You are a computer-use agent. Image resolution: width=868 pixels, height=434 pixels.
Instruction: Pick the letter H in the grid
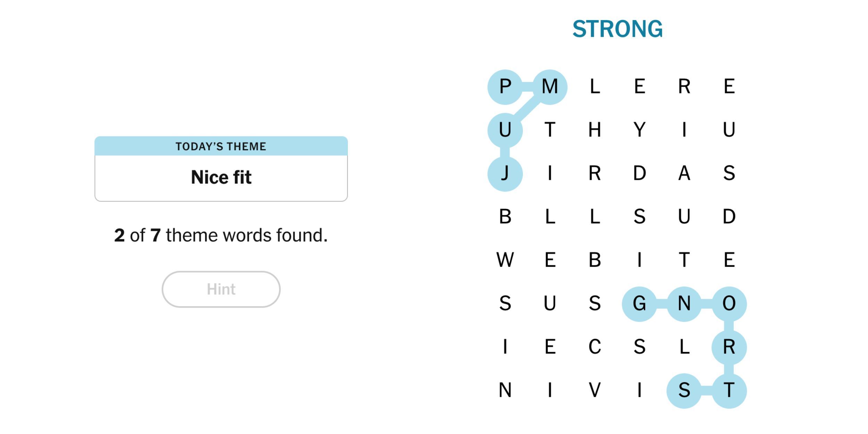[x=594, y=130]
